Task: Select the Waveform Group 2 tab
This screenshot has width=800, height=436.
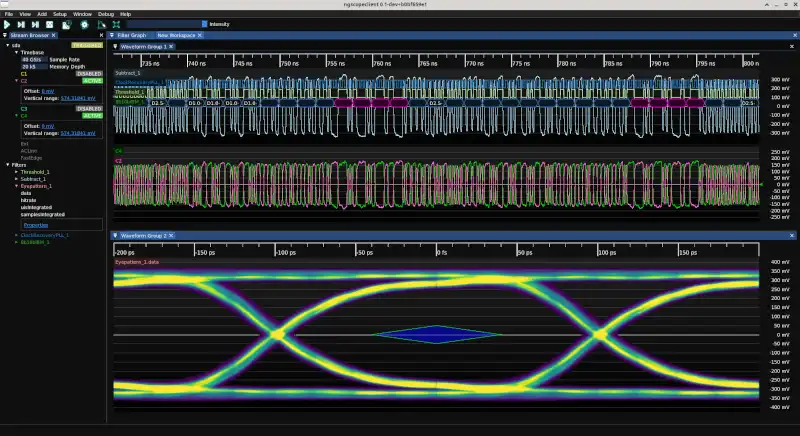Action: point(143,236)
